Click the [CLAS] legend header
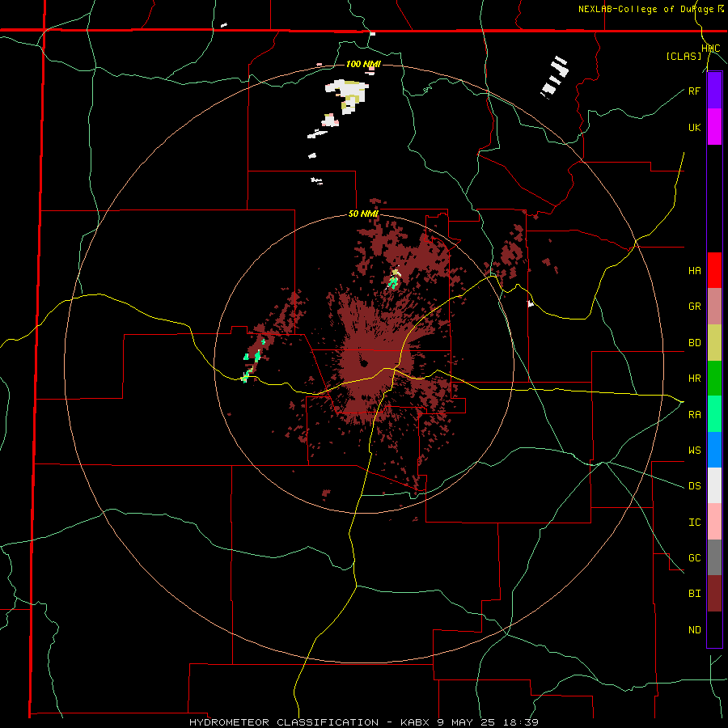Viewport: 728px width, 728px height. click(684, 56)
